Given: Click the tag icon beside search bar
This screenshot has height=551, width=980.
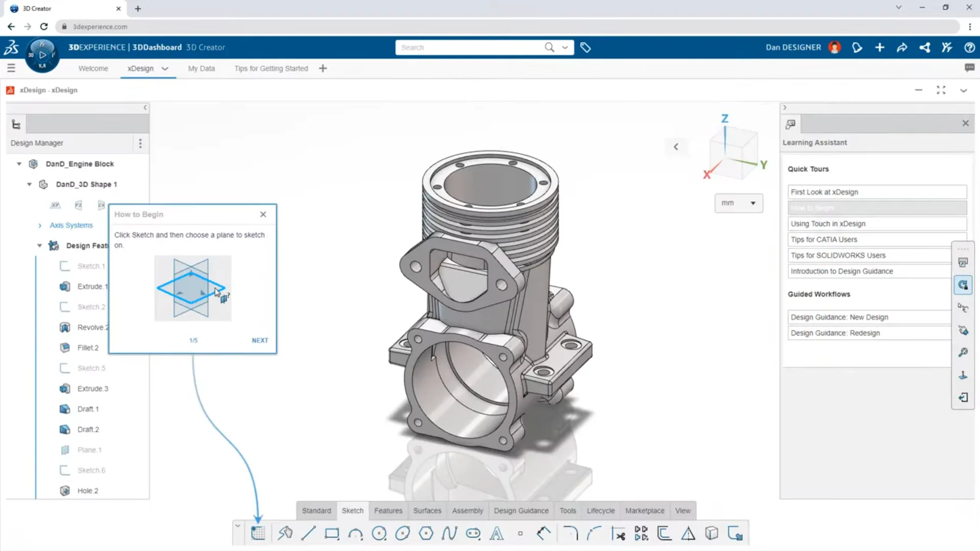Looking at the screenshot, I should 586,47.
